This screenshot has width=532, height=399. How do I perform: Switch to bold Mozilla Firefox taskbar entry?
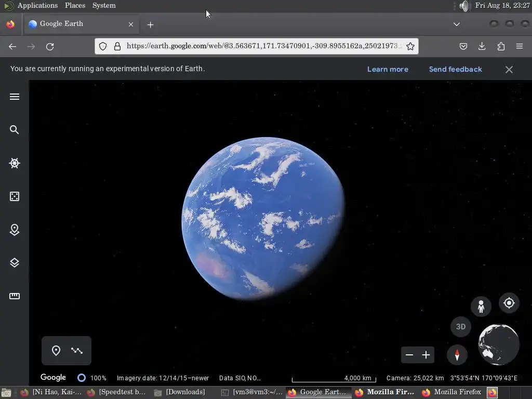[x=385, y=392]
